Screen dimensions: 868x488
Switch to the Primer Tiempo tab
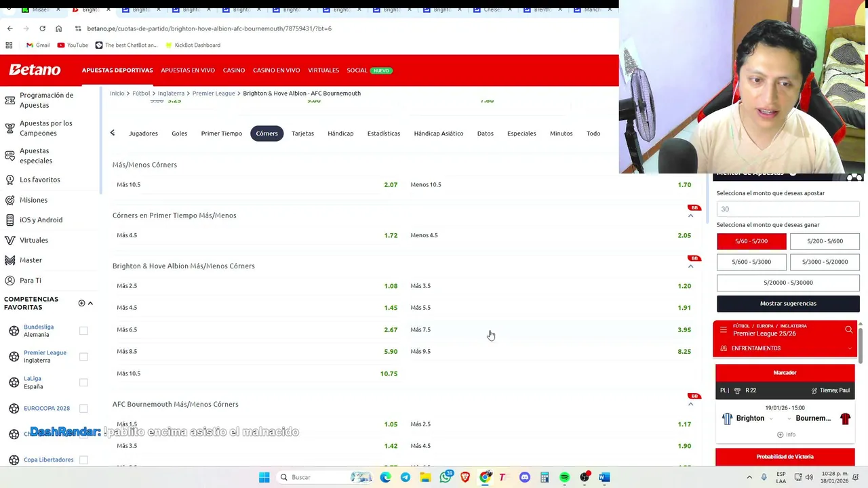(221, 134)
